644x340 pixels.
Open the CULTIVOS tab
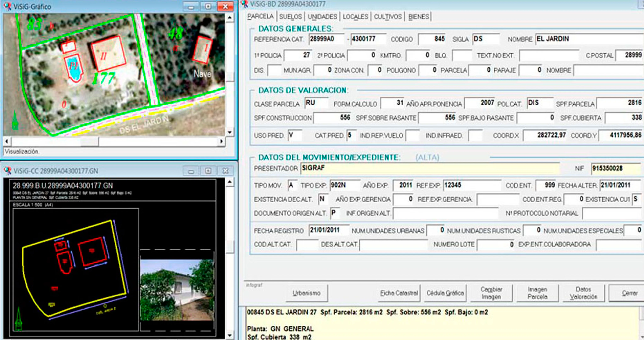[x=388, y=17]
